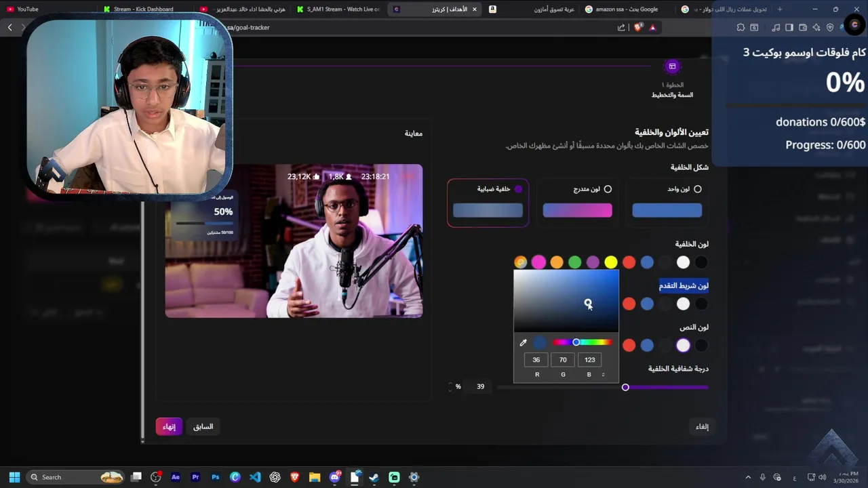This screenshot has height=488, width=868.
Task: Click the hue rainbow slider
Action: pos(583,342)
